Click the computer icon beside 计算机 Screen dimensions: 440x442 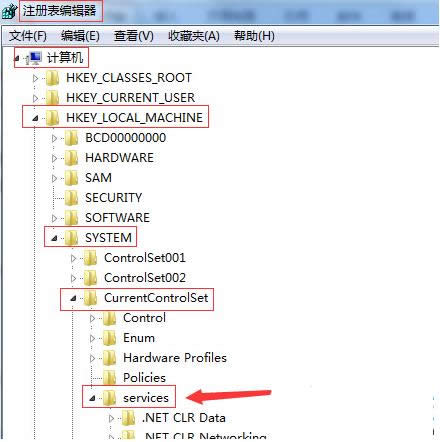pyautogui.click(x=34, y=58)
